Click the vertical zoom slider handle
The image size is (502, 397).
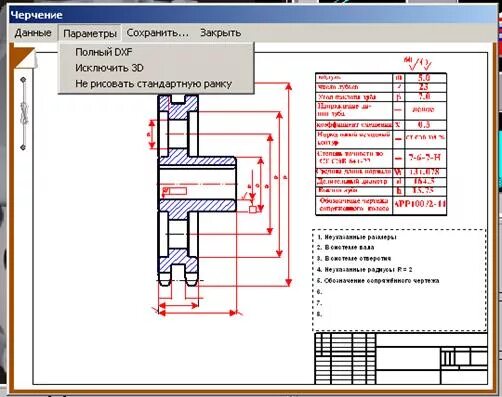(x=24, y=112)
